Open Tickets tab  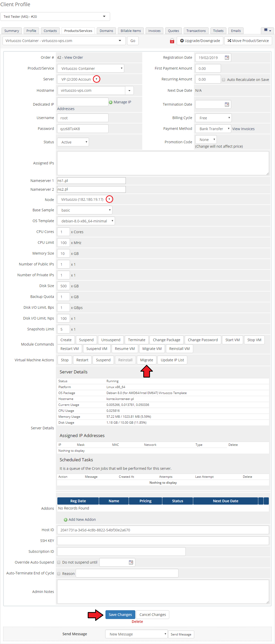pyautogui.click(x=218, y=31)
